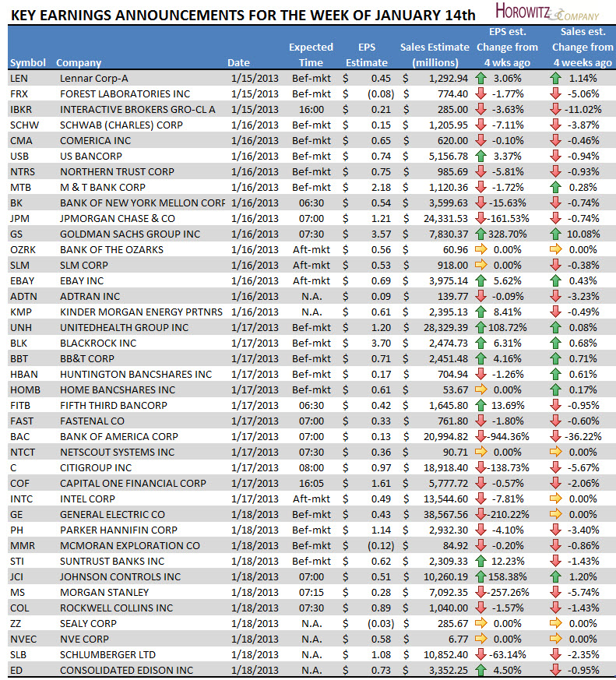Click the Symbol column header
Screen dimensions: 616x680
[x=28, y=63]
